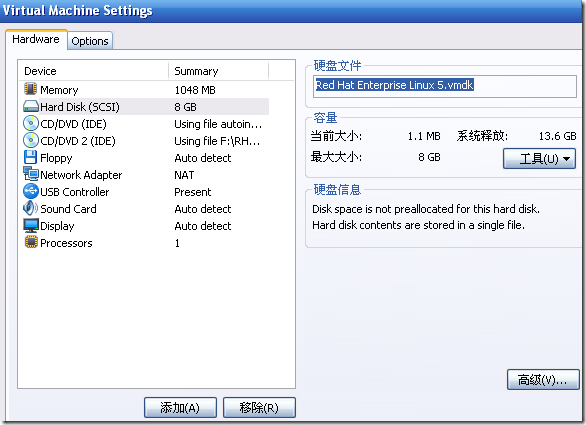Viewport: 586px width, 425px height.
Task: Switch to the Hardware tab
Action: click(36, 39)
